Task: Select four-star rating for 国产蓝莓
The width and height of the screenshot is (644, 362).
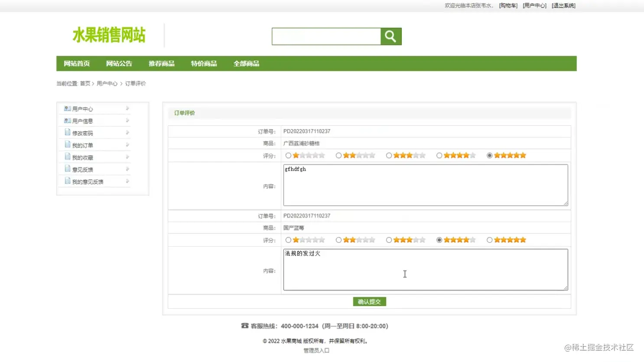Action: 439,240
